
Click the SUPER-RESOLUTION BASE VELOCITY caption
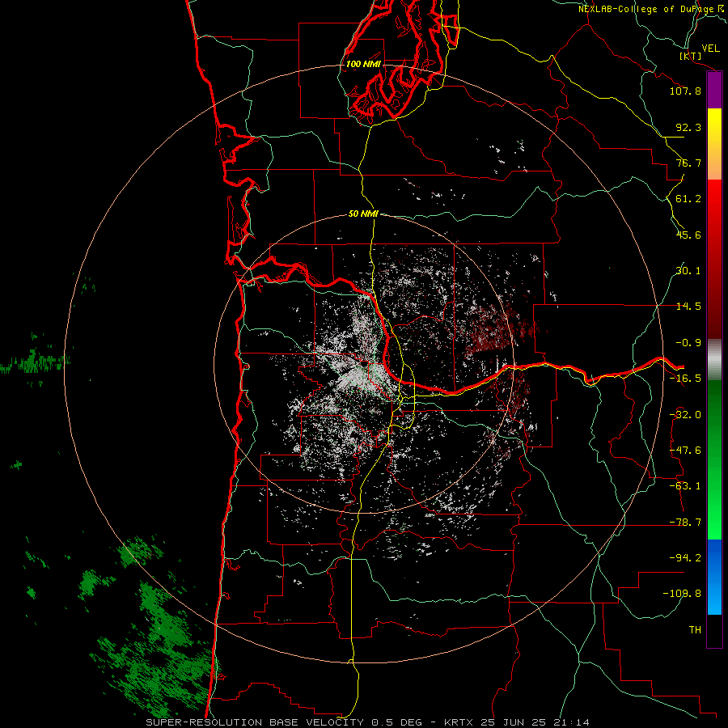coord(255,722)
